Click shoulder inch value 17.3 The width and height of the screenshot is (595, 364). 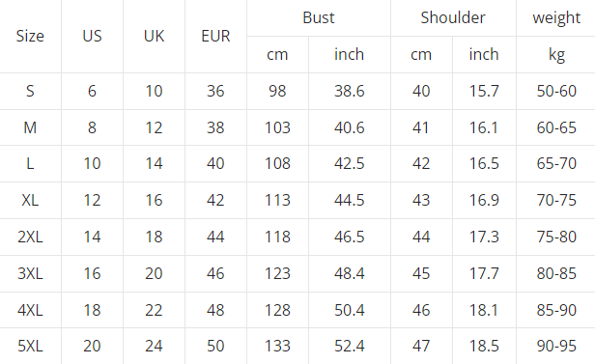484,237
